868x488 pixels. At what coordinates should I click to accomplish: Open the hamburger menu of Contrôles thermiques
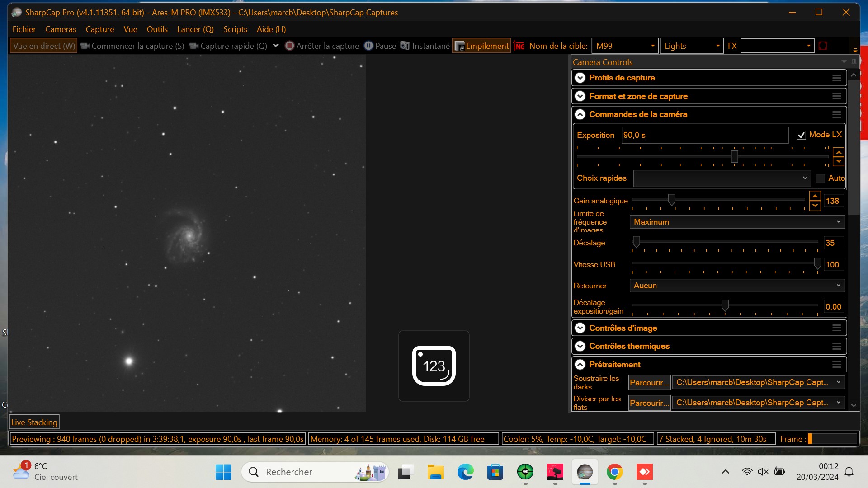(836, 347)
